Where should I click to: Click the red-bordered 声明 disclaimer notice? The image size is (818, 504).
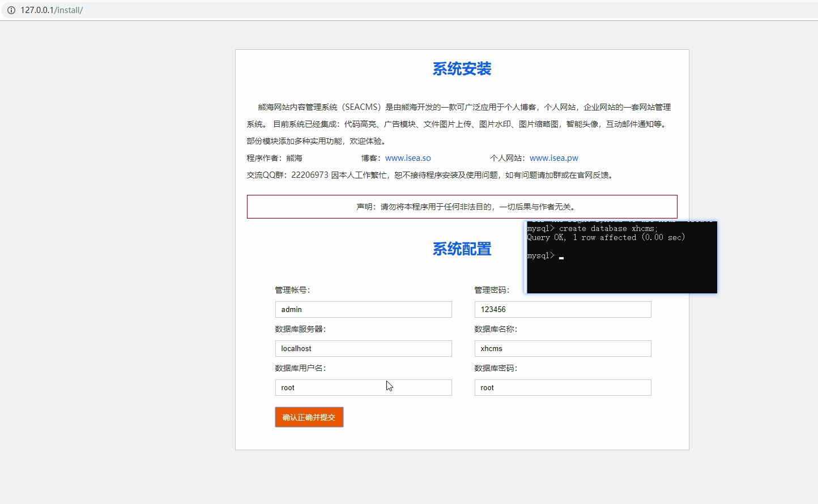(x=462, y=207)
